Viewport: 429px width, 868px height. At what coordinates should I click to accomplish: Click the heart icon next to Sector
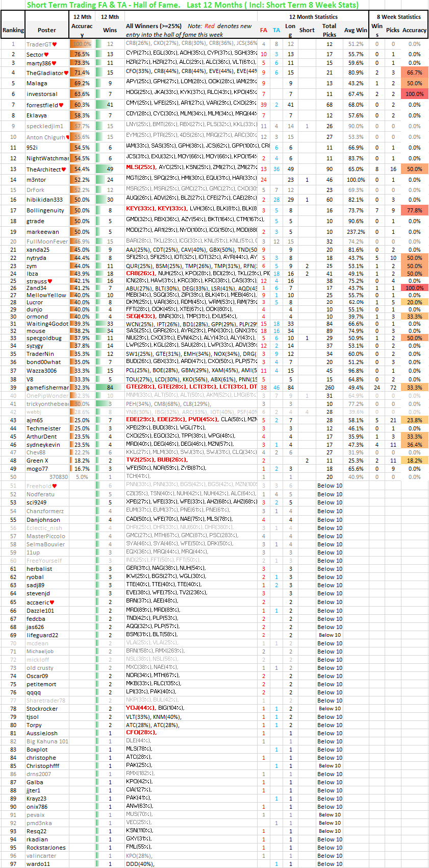click(46, 55)
